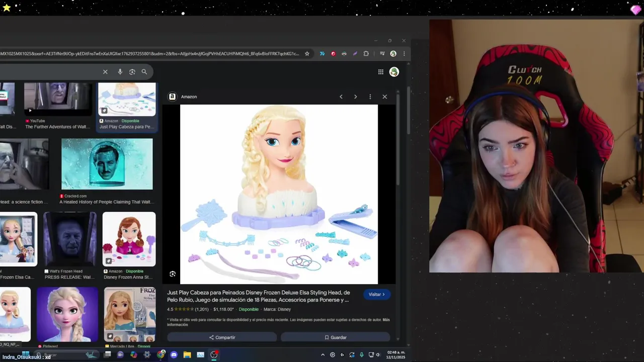Open Task View on the taskbar
The height and width of the screenshot is (362, 644).
pyautogui.click(x=107, y=354)
